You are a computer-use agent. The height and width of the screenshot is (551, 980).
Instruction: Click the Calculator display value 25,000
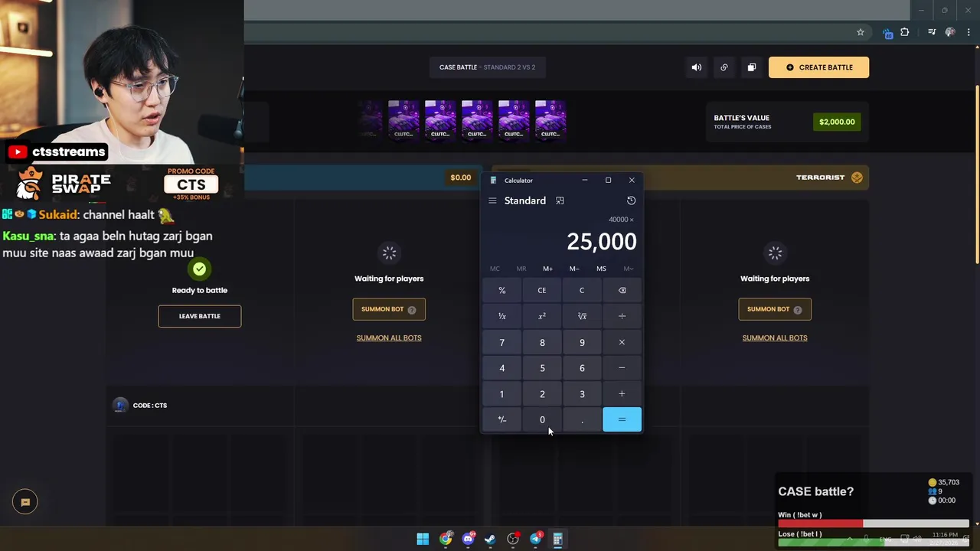tap(601, 242)
